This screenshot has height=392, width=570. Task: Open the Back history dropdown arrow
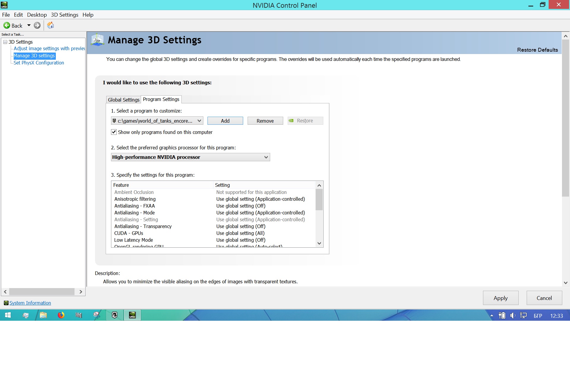pos(29,26)
